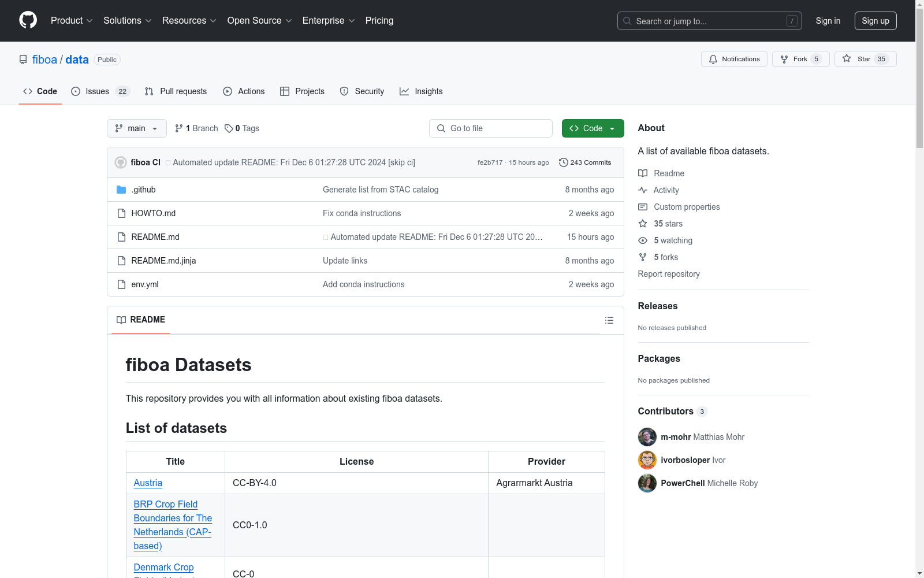The image size is (924, 578).
Task: Click the Sign up button
Action: point(875,21)
